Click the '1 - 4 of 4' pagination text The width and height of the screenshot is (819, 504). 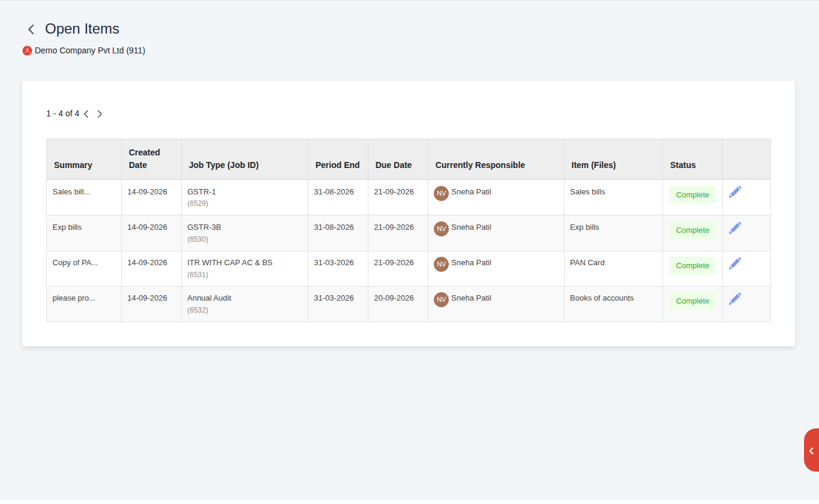click(62, 114)
